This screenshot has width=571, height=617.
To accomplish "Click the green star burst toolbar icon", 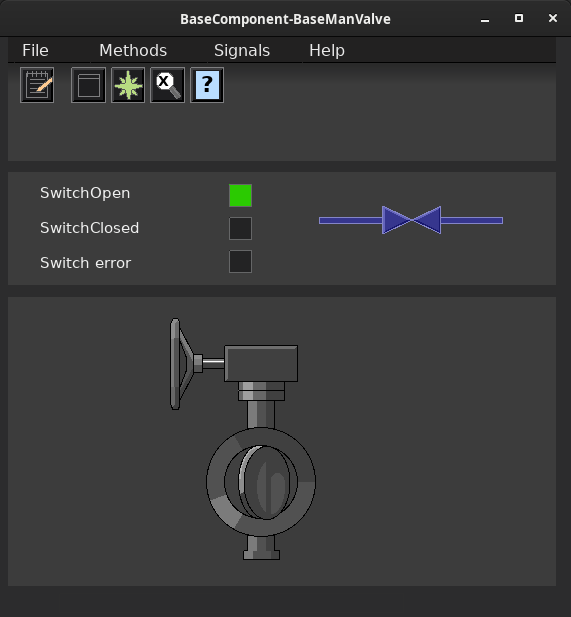I will pyautogui.click(x=128, y=85).
